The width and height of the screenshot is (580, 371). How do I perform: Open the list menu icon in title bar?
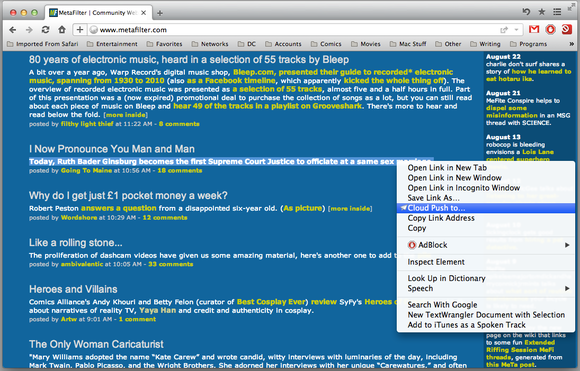click(557, 12)
